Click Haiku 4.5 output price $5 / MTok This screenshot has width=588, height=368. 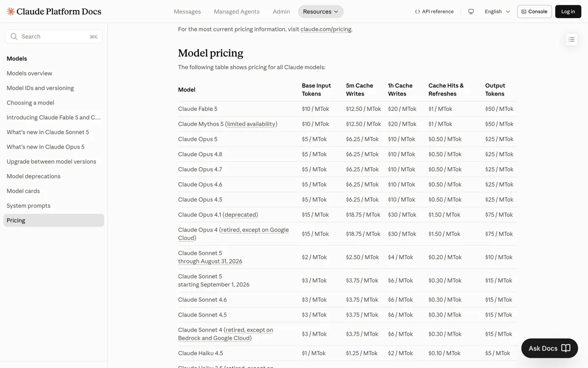click(x=497, y=353)
